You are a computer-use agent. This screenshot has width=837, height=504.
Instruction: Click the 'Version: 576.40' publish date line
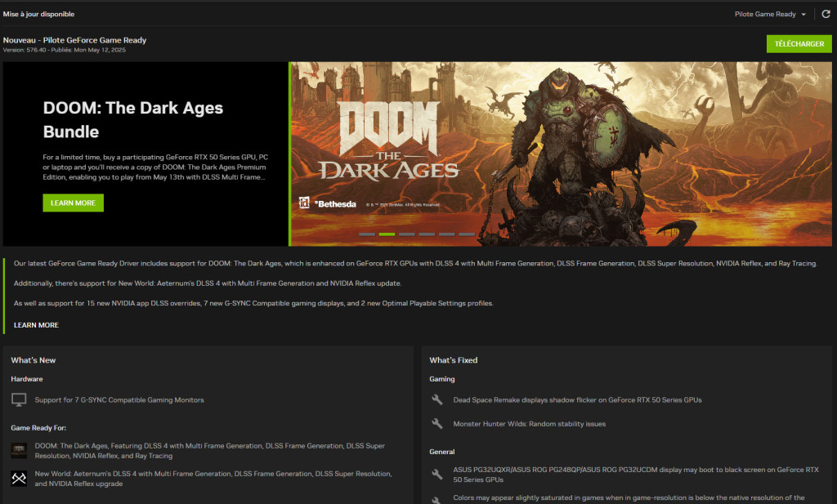pos(64,50)
